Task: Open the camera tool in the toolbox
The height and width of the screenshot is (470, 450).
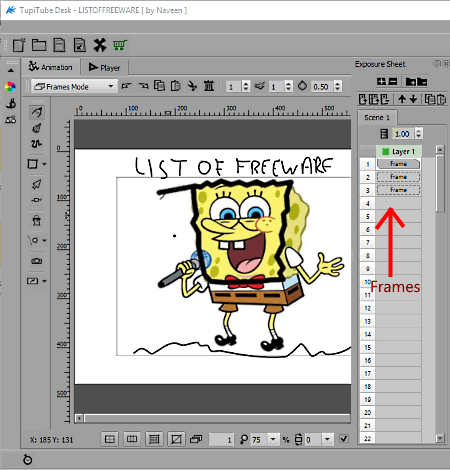Action: click(36, 261)
